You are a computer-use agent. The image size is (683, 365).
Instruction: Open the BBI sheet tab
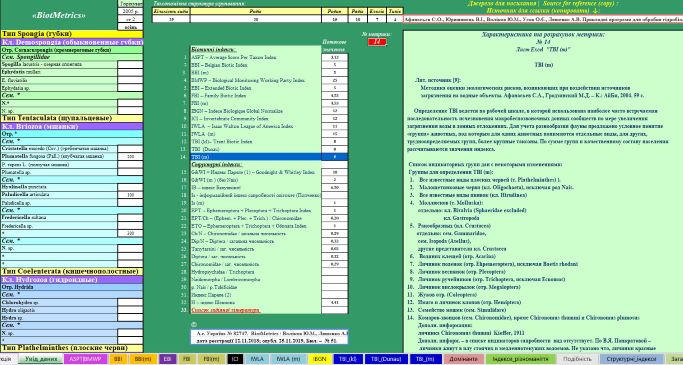click(x=117, y=359)
